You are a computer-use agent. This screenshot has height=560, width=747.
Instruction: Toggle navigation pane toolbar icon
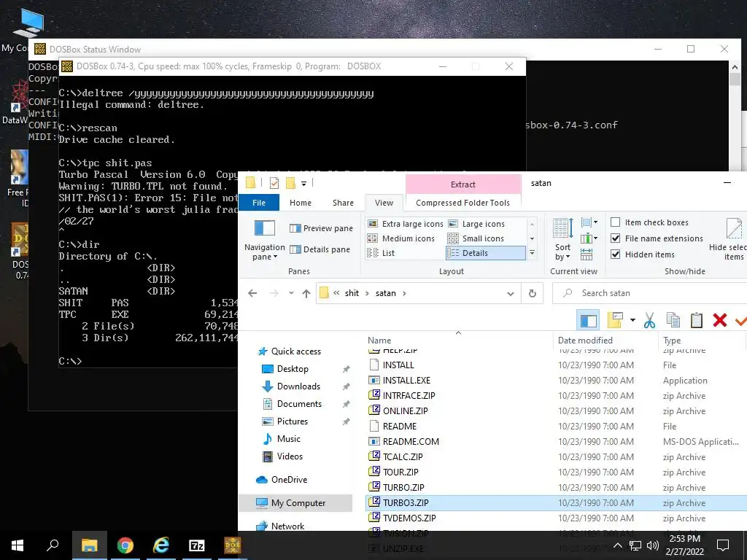tap(588, 321)
